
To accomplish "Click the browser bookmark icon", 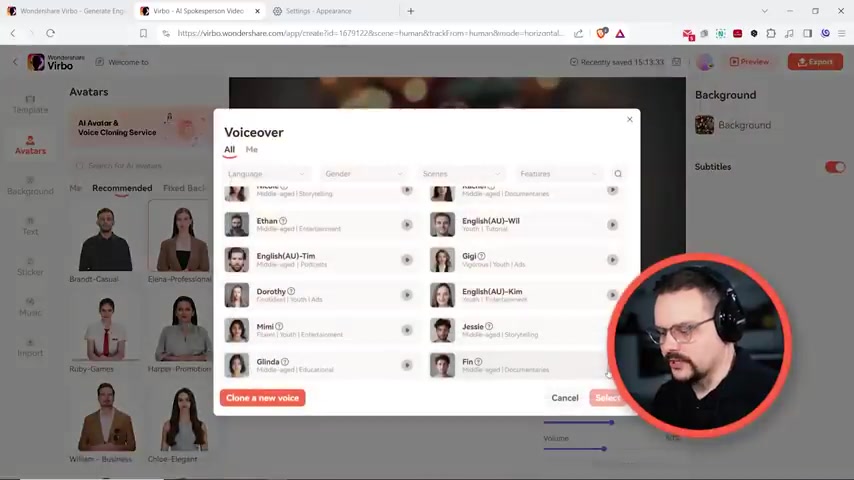I will click(143, 33).
